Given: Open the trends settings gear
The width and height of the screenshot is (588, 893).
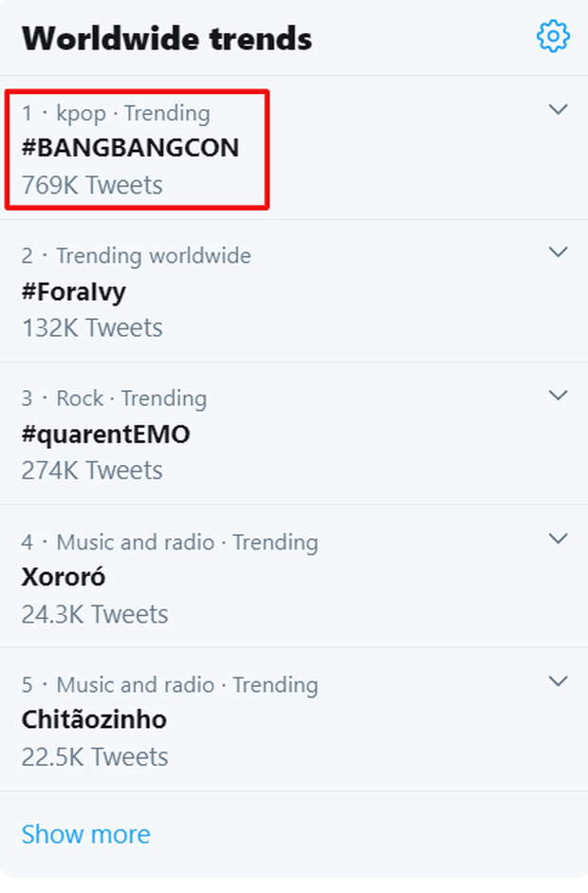Looking at the screenshot, I should tap(553, 37).
